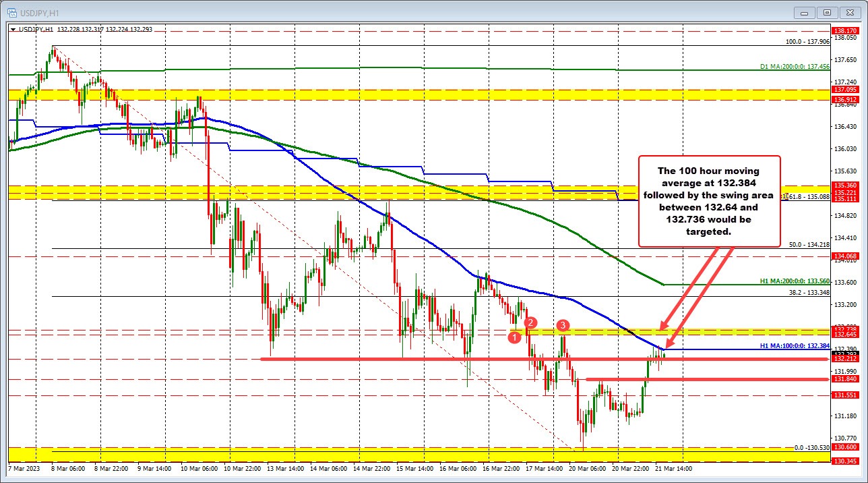Click the chart window icon in title bar
The image size is (868, 483).
(x=11, y=11)
